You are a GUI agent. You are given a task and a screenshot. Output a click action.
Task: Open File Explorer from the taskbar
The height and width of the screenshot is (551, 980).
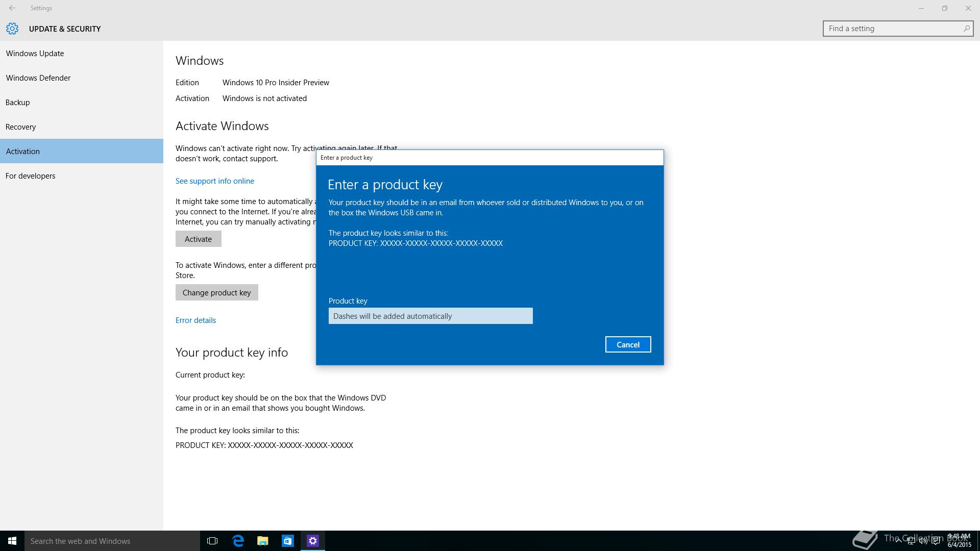[x=263, y=541]
